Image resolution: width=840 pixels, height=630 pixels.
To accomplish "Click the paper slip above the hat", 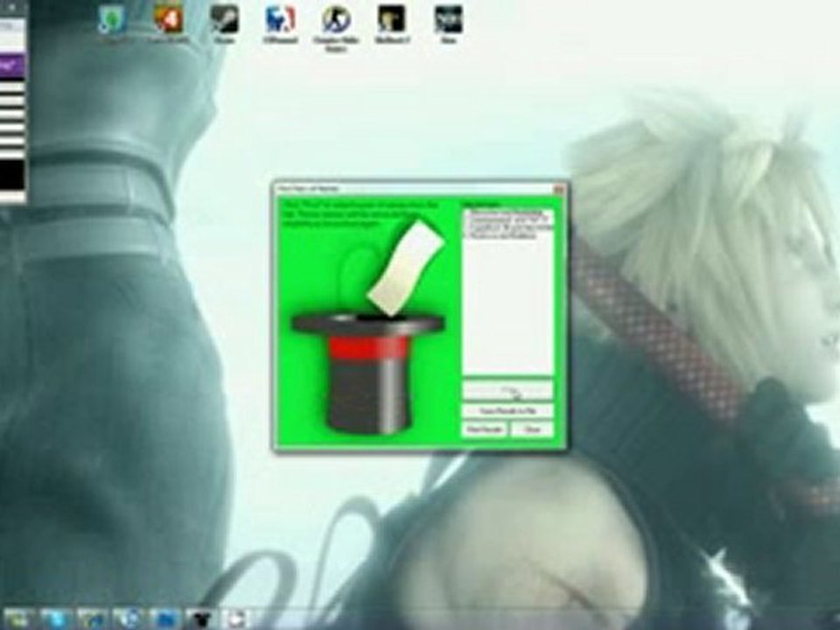I will [x=405, y=268].
